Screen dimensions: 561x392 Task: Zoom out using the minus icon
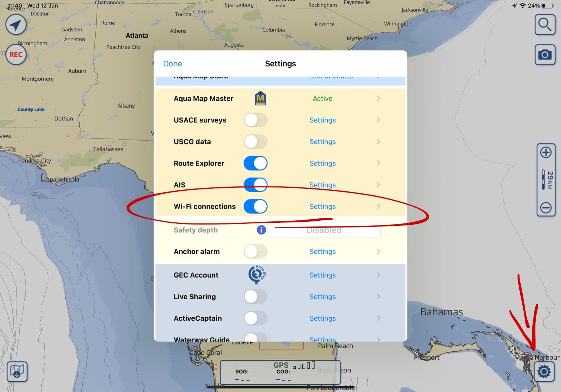546,208
